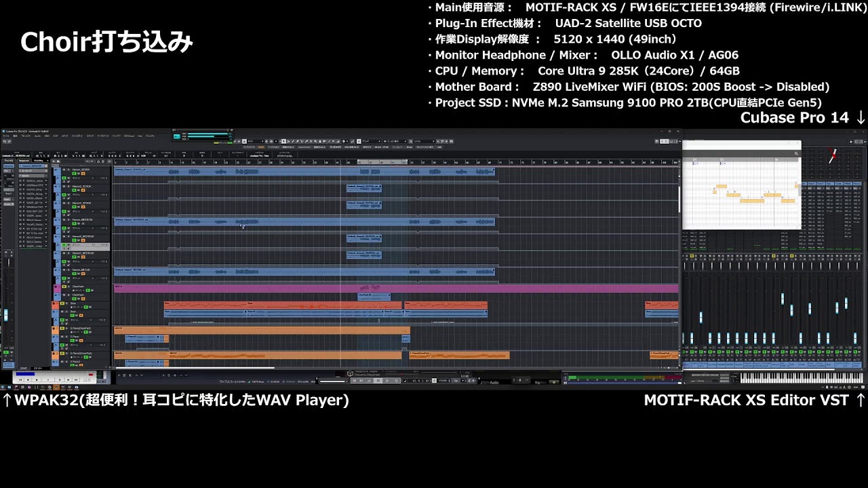Solo the top Hamoni_SEVEN track
The width and height of the screenshot is (868, 488).
click(68, 169)
